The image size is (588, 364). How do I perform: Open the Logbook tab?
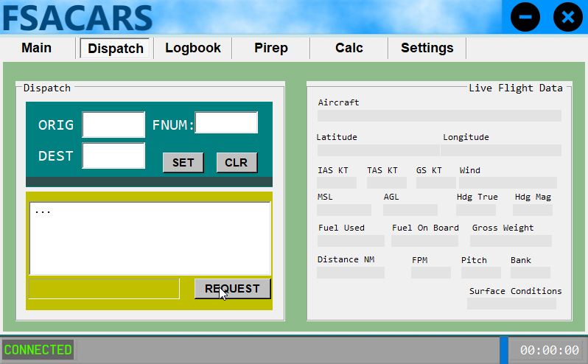193,48
